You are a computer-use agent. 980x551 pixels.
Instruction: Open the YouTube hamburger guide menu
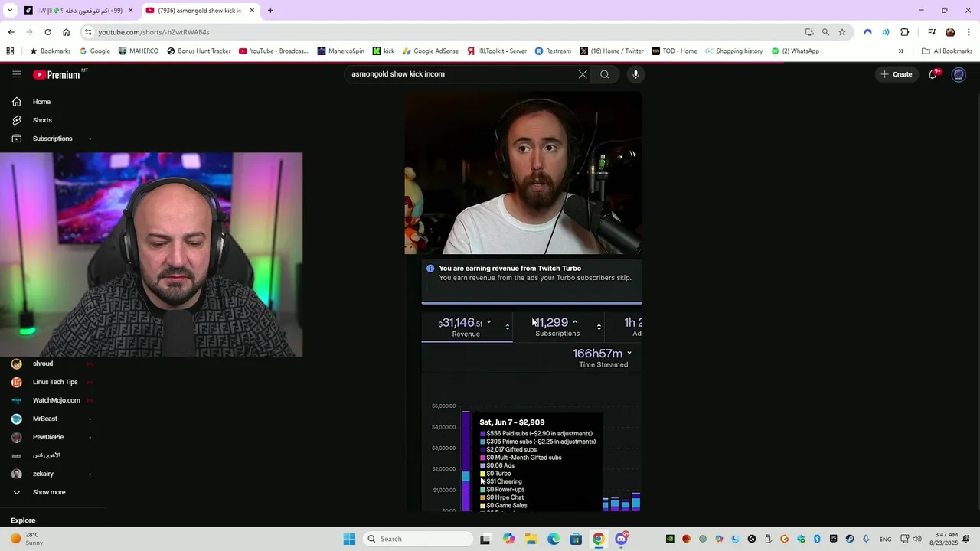pos(16,74)
